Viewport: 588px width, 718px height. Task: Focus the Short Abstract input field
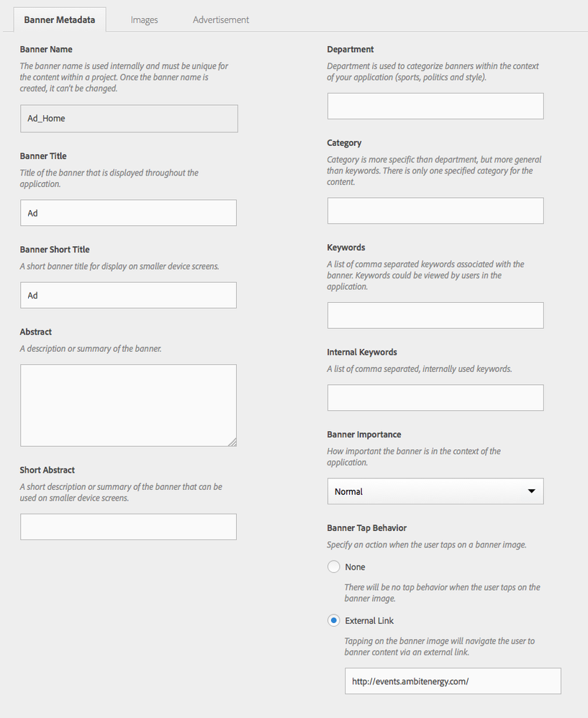[x=128, y=527]
